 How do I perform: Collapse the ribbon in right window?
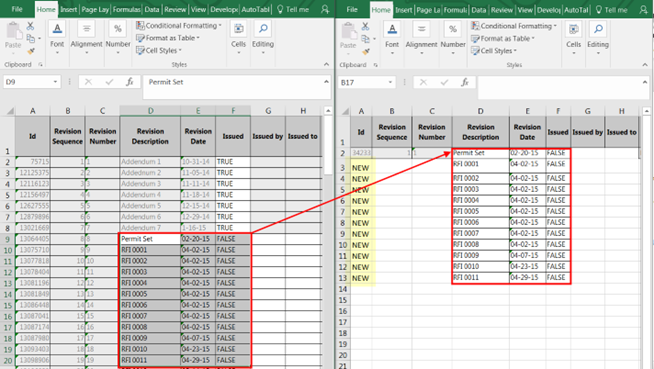(645, 65)
